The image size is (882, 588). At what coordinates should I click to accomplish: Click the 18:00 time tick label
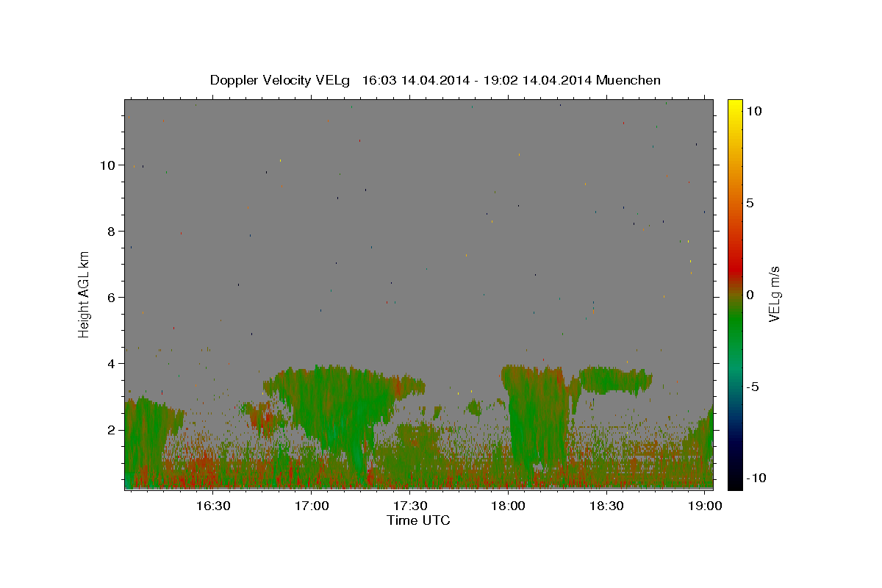pos(508,506)
